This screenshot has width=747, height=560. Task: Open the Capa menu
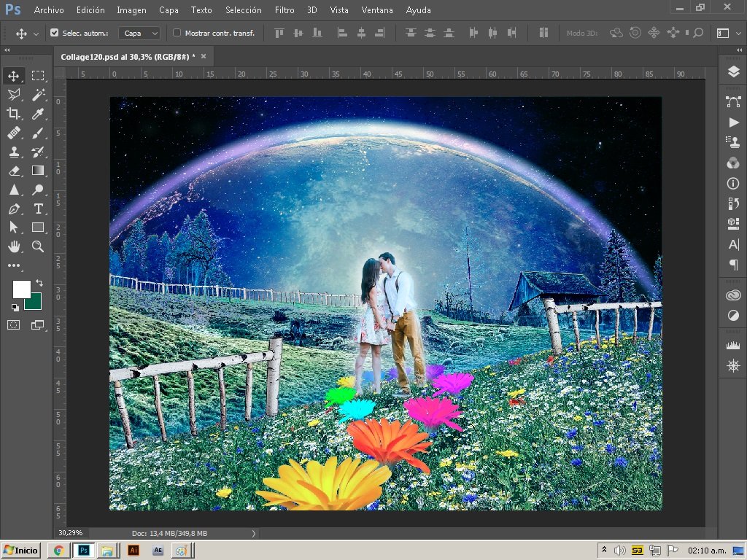pyautogui.click(x=169, y=10)
